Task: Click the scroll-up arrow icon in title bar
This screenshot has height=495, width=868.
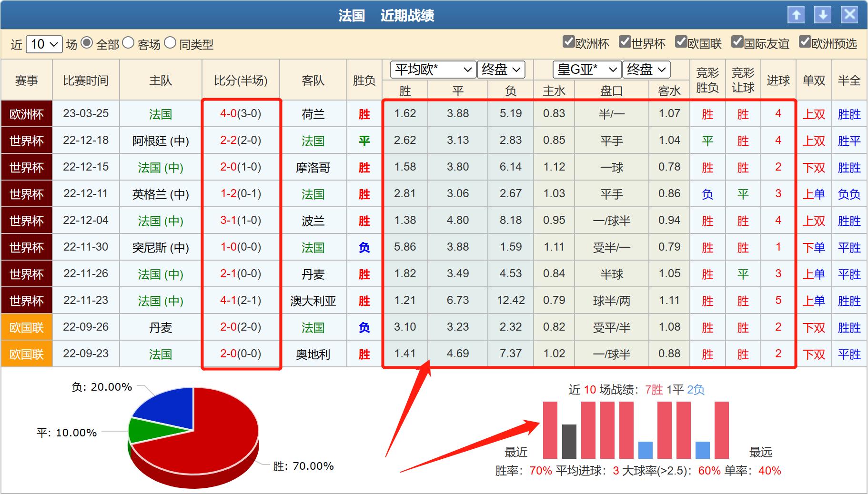Action: coord(796,15)
